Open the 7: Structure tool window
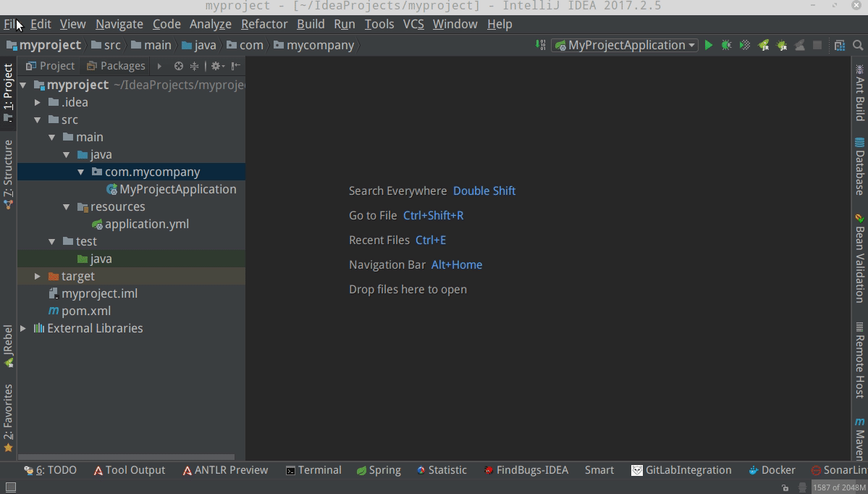Viewport: 868px width, 494px height. pos(8,175)
